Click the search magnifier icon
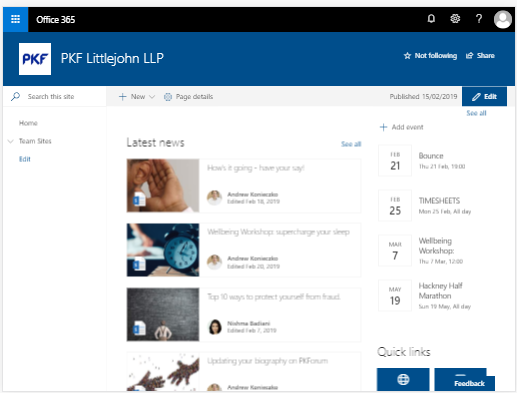Screen dimensions: 517x393 pos(15,97)
